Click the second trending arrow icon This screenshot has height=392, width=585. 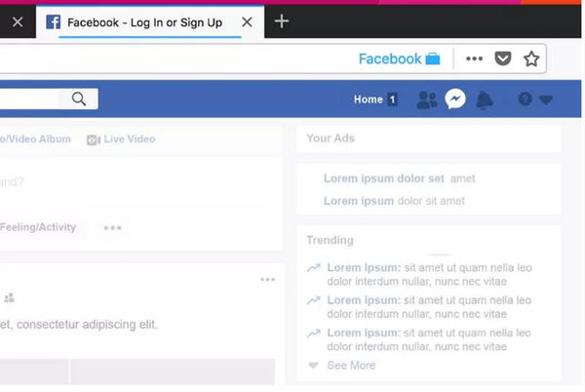click(314, 300)
